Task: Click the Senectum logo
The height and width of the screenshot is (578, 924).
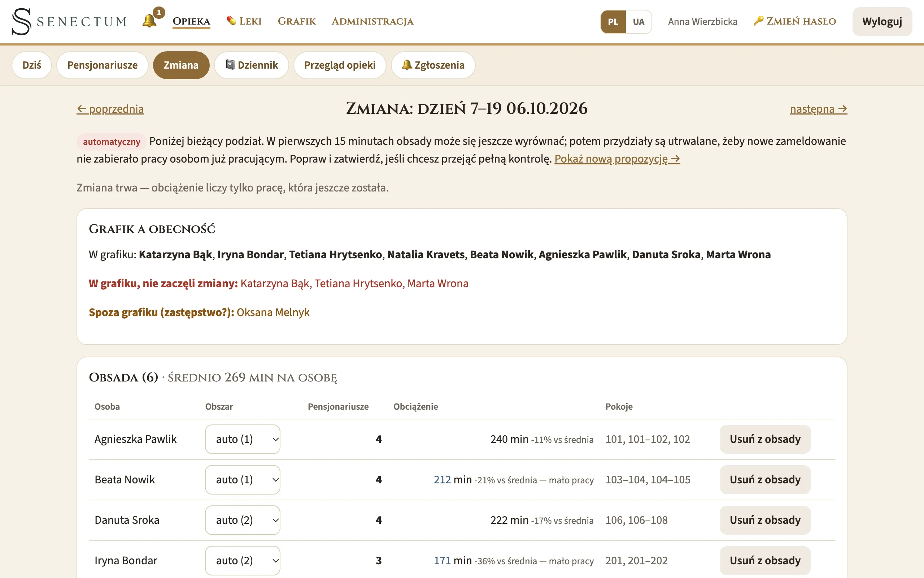Action: coord(69,21)
